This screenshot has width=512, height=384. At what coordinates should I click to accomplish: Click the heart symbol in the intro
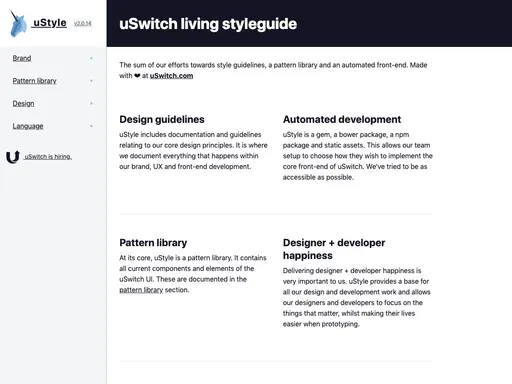point(137,76)
